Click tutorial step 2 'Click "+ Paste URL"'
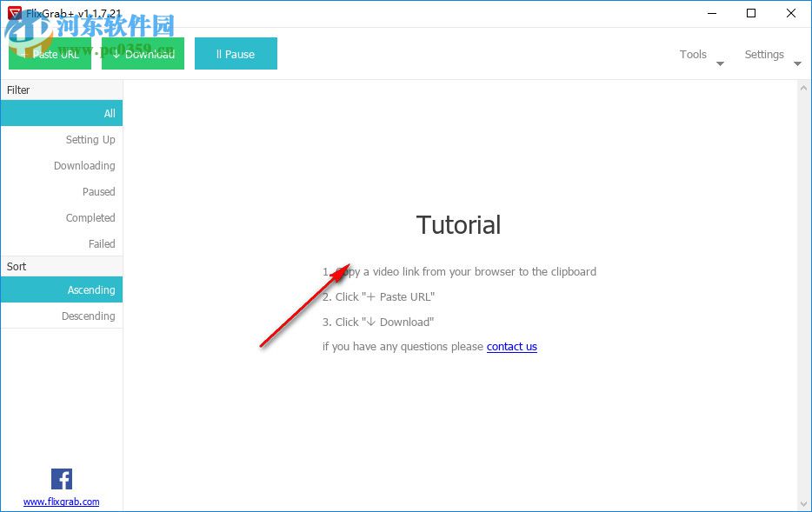The width and height of the screenshot is (812, 512). pos(378,296)
